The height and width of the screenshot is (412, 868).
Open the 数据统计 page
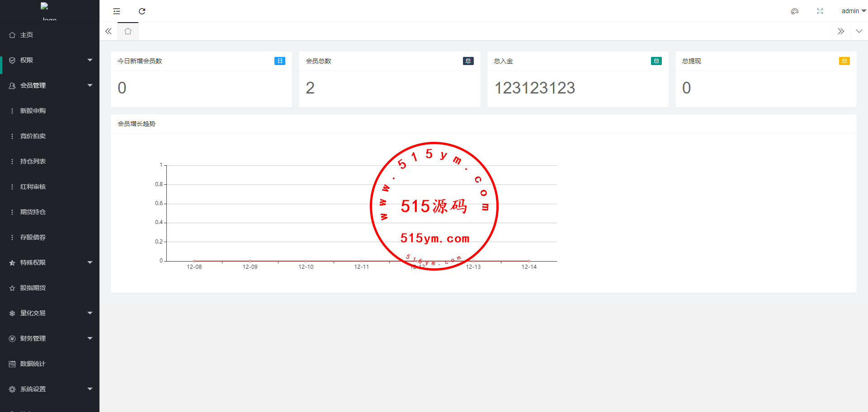point(33,364)
